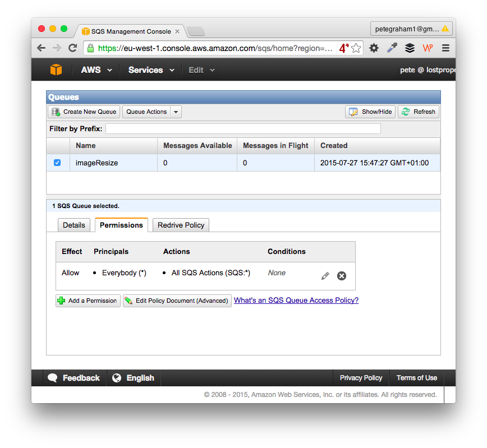The width and height of the screenshot is (487, 448).
Task: Uncheck the imageResize queue checkbox
Action: click(57, 163)
